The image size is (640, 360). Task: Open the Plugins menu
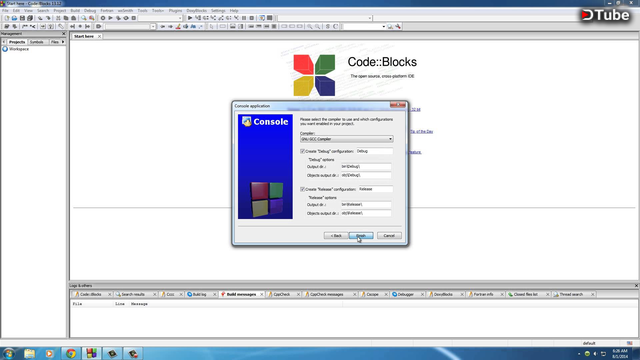[x=176, y=11]
